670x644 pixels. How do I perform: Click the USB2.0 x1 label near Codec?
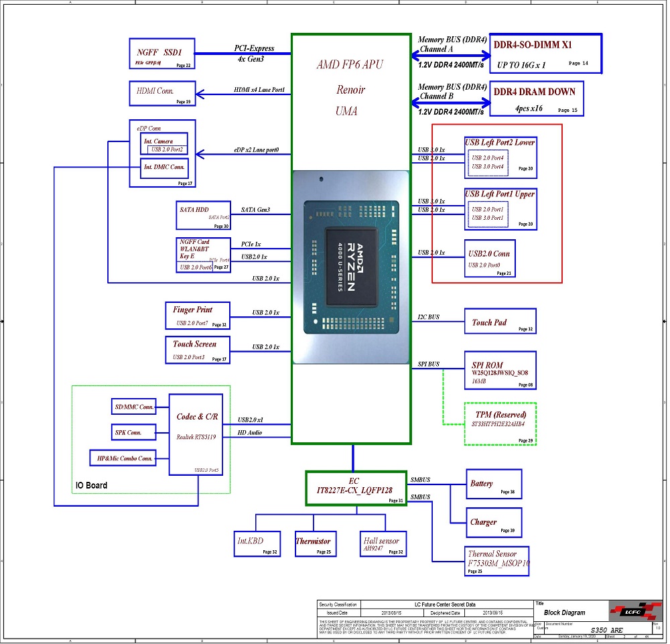click(251, 420)
